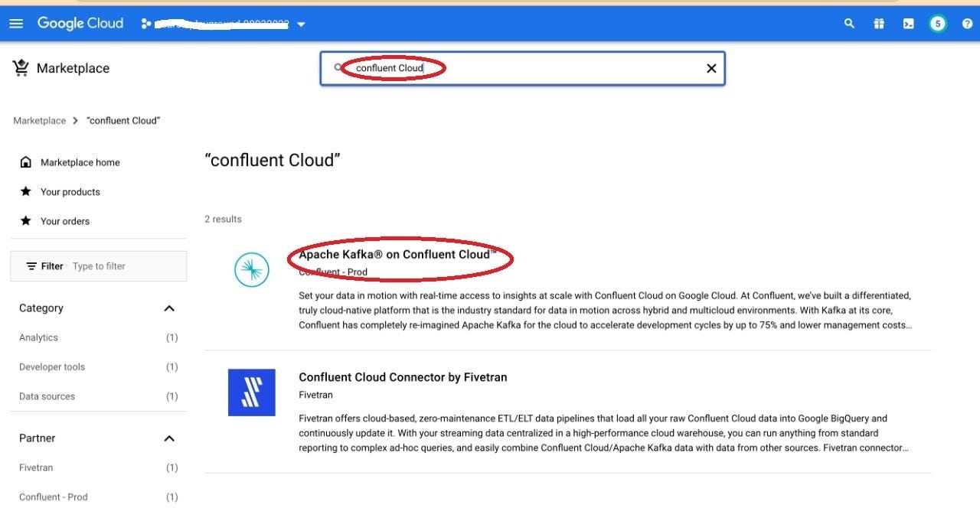Go to Marketplace home
The width and height of the screenshot is (980, 508).
click(x=80, y=162)
